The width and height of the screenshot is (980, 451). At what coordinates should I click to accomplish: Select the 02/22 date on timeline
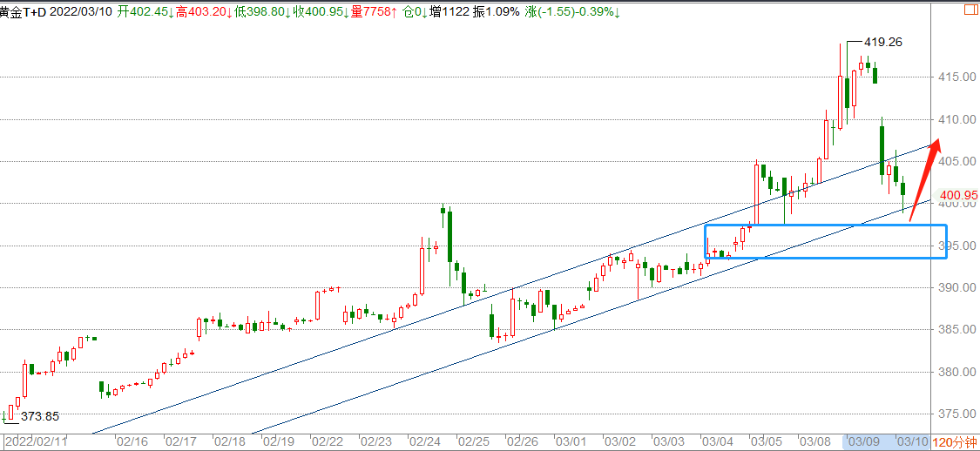pos(328,441)
